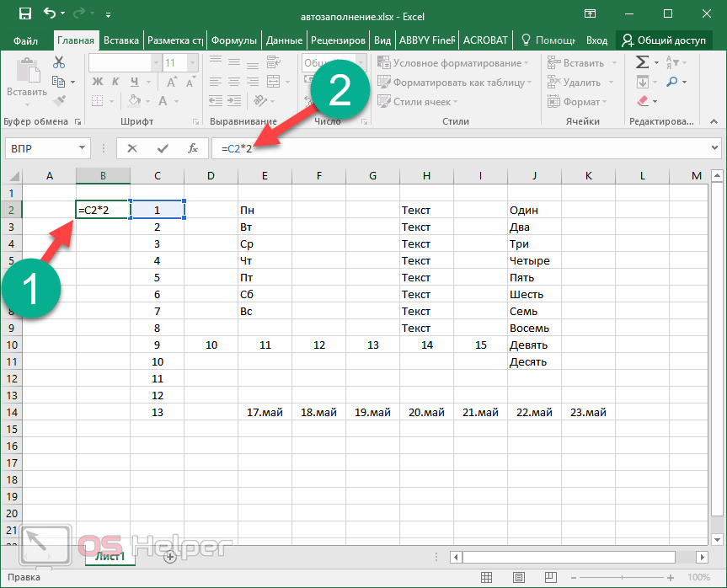This screenshot has width=727, height=588.
Task: Cancel formula entry with X icon
Action: [132, 148]
